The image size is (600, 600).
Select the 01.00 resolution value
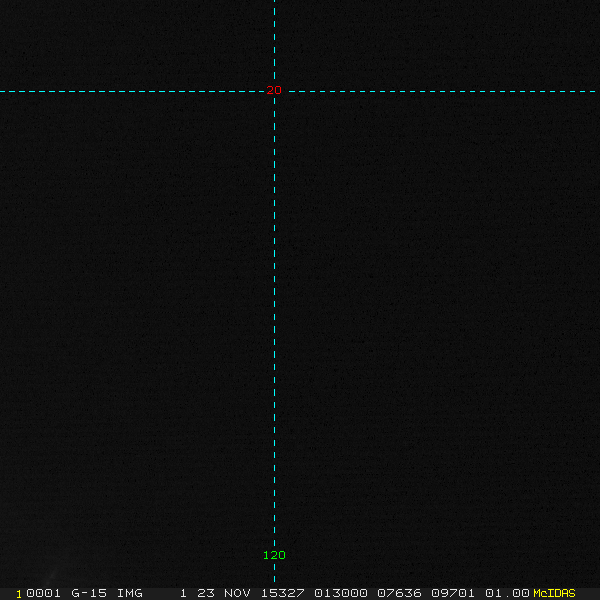click(507, 593)
